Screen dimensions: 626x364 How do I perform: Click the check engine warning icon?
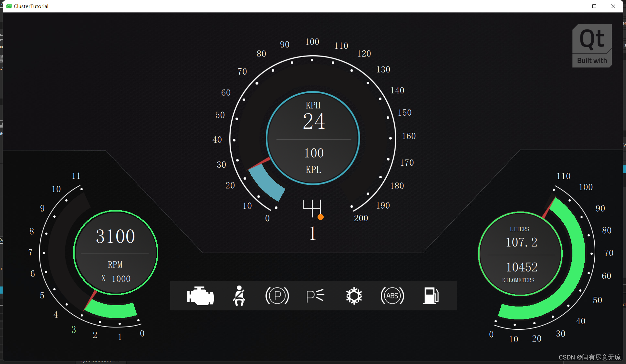click(200, 296)
